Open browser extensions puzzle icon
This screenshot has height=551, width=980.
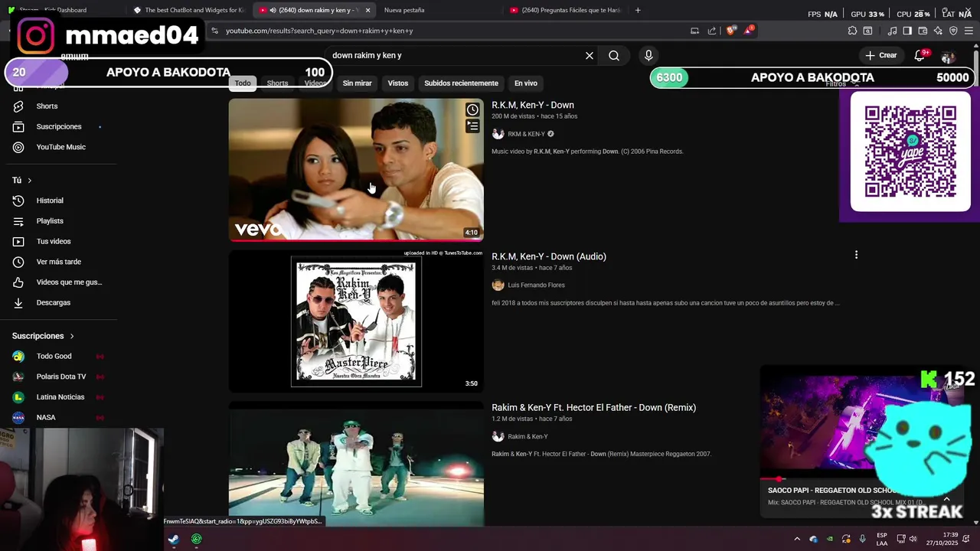[x=852, y=31]
